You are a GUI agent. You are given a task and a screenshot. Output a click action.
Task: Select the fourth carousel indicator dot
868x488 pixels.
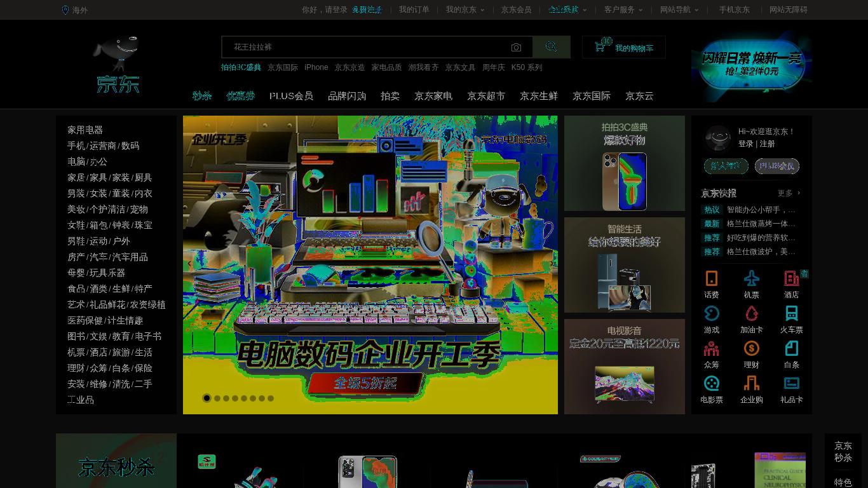point(235,398)
